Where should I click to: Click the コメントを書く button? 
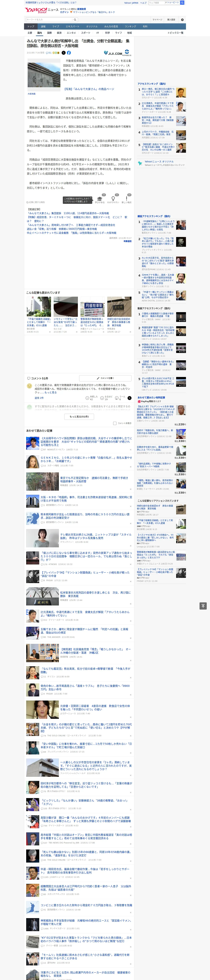tap(105, 378)
